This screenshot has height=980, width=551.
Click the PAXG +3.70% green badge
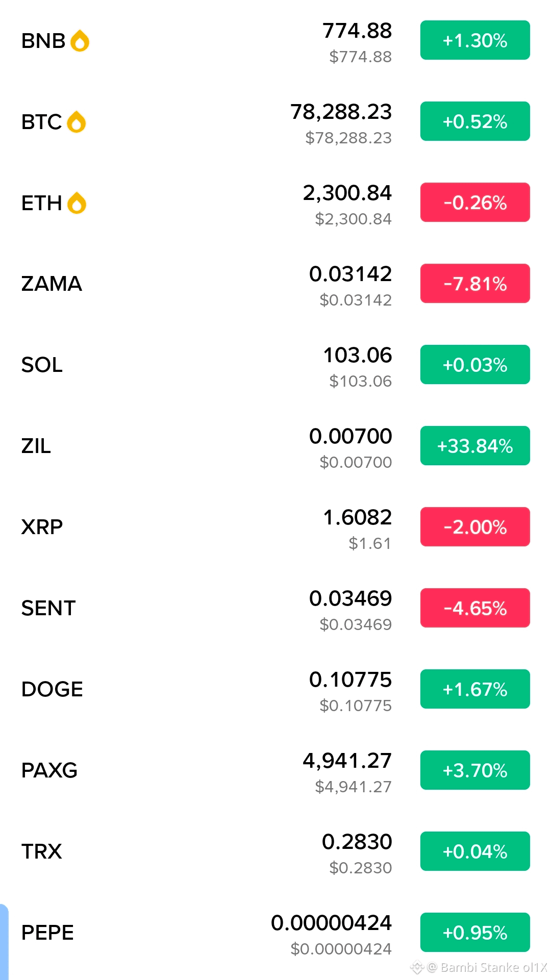coord(475,770)
